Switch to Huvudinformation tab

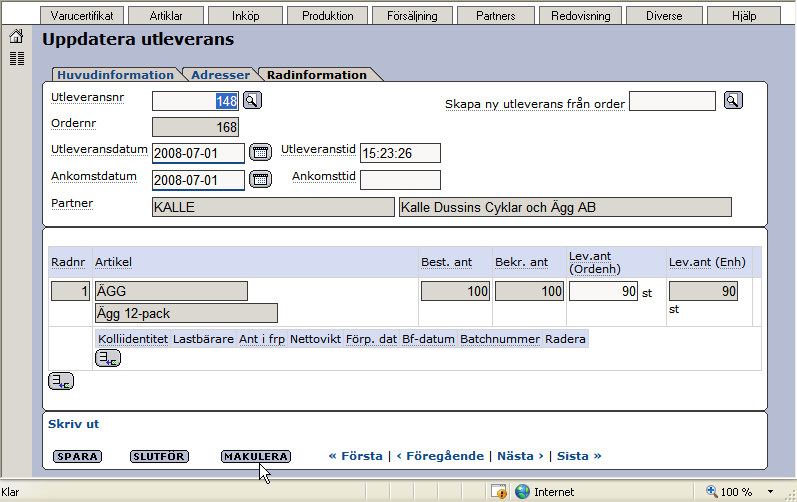click(x=115, y=75)
